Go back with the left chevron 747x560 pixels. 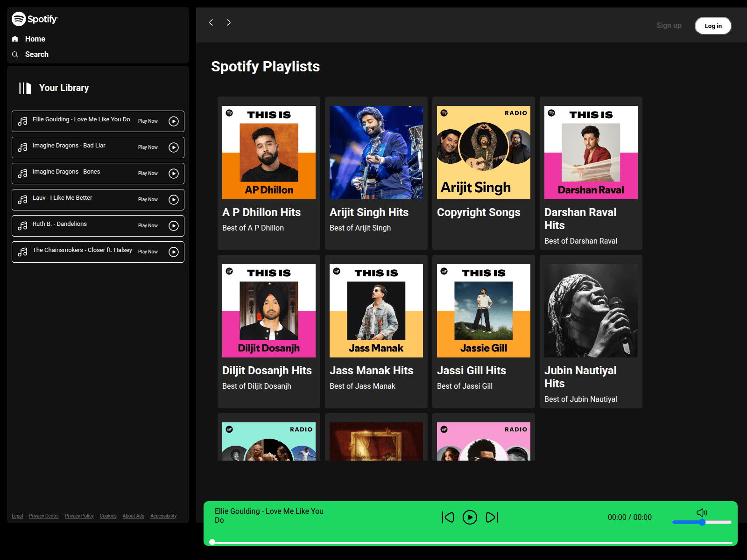click(x=211, y=22)
